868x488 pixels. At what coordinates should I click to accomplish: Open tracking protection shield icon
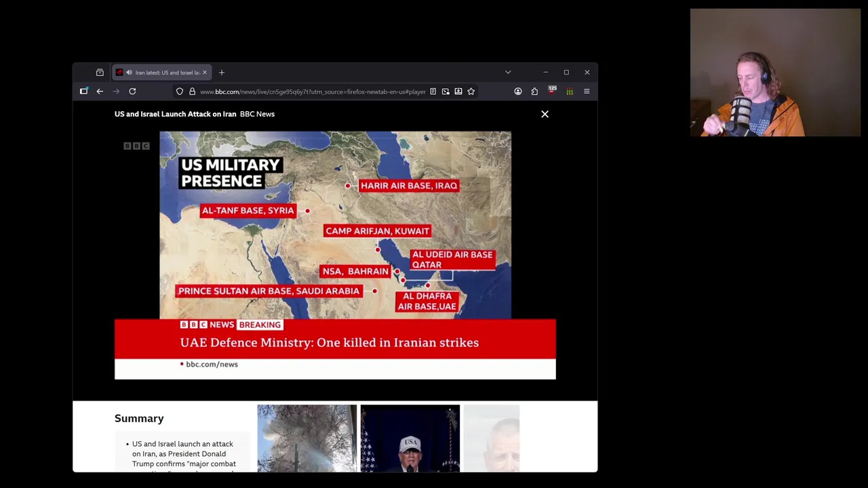(x=180, y=91)
